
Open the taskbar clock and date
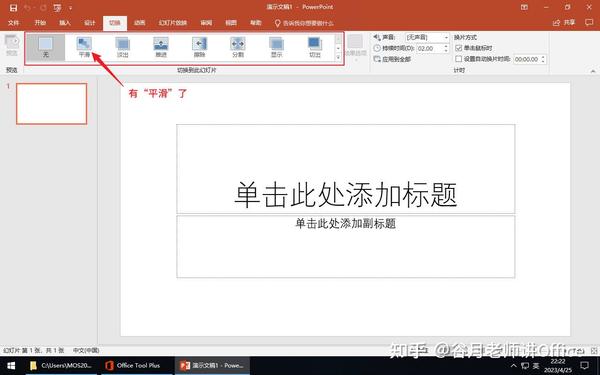coord(558,366)
